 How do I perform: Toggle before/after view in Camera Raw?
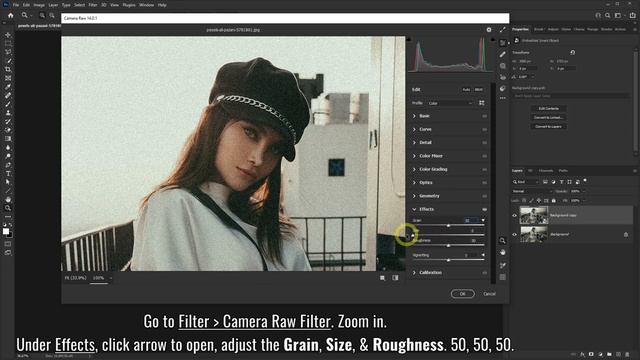[x=395, y=278]
